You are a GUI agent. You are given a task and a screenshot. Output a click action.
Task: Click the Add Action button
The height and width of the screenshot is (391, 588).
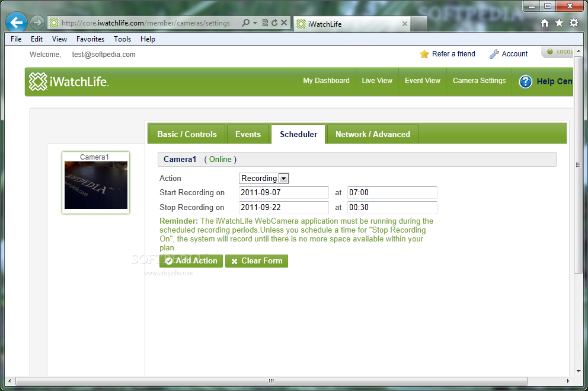[191, 261]
